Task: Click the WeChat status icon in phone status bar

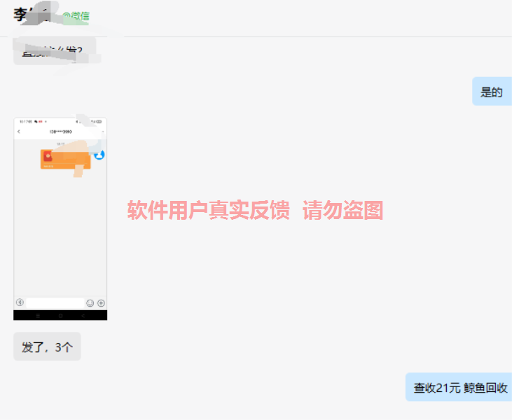Action: coord(36,121)
